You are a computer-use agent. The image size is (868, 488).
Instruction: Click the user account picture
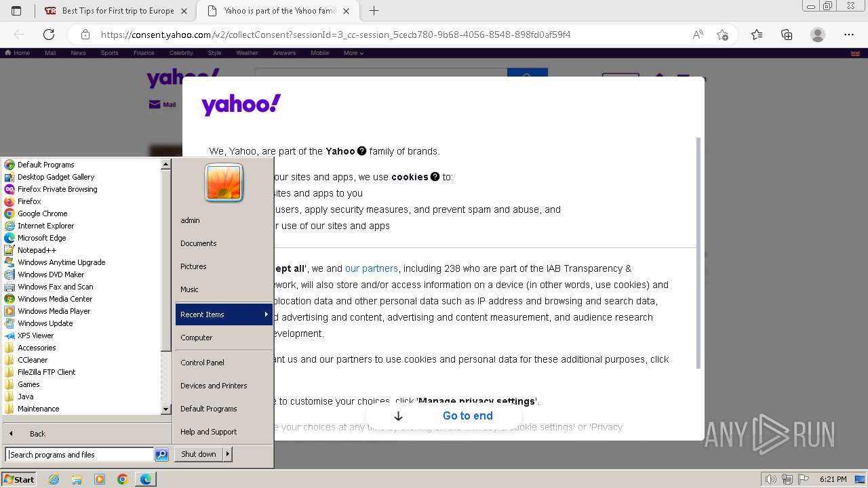pos(224,183)
